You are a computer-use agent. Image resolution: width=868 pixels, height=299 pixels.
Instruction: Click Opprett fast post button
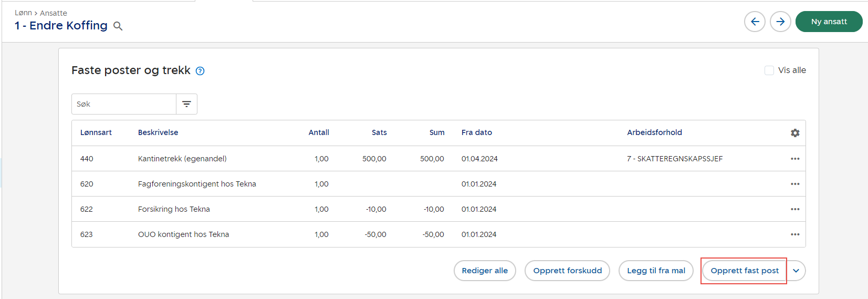click(x=744, y=271)
